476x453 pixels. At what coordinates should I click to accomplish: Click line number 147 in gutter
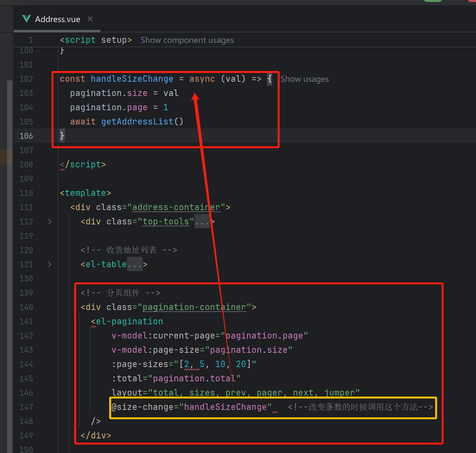[x=26, y=407]
